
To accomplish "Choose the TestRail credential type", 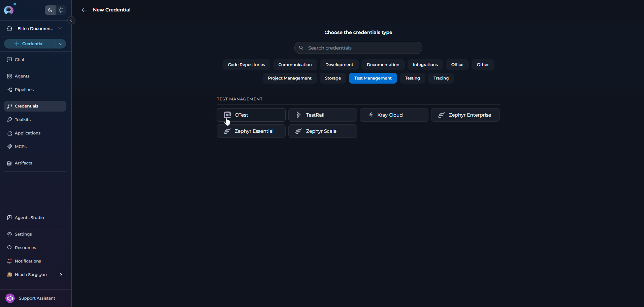I will point(323,115).
